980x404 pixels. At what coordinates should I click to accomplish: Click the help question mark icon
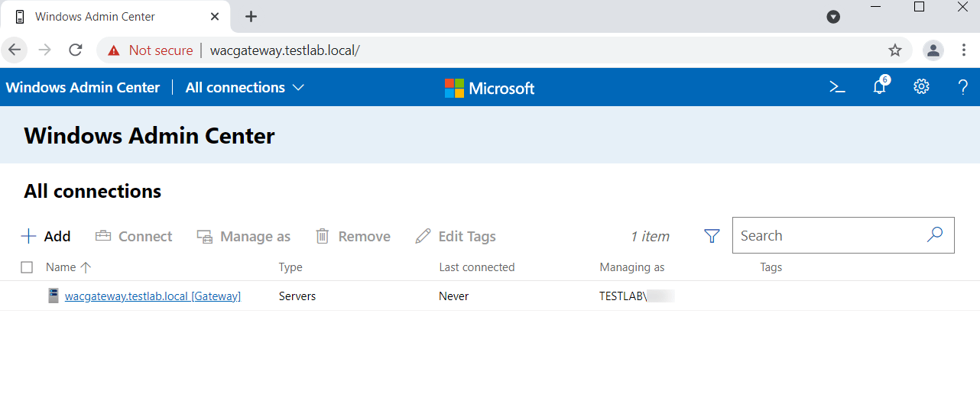tap(963, 87)
